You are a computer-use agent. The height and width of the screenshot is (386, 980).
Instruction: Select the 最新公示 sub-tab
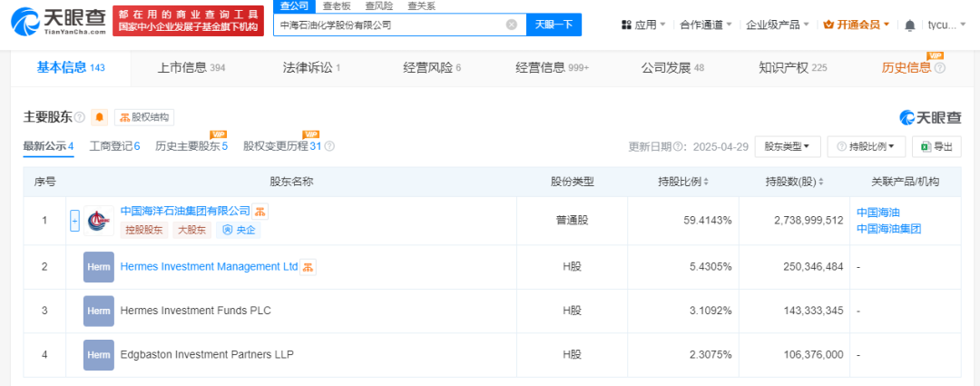coord(49,146)
